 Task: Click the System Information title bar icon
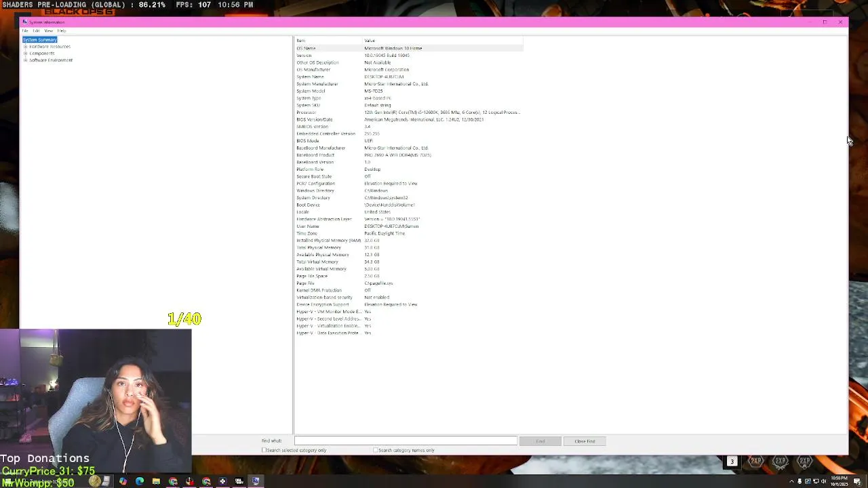(25, 22)
